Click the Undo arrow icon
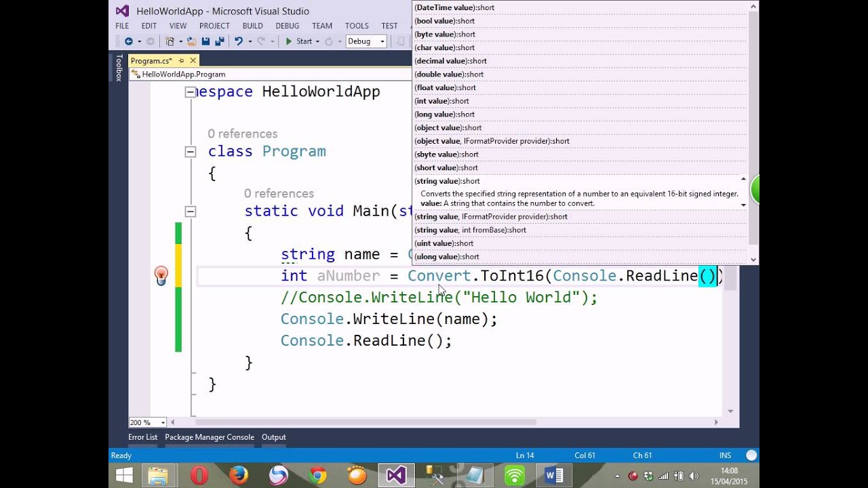The height and width of the screenshot is (488, 868). pyautogui.click(x=238, y=41)
